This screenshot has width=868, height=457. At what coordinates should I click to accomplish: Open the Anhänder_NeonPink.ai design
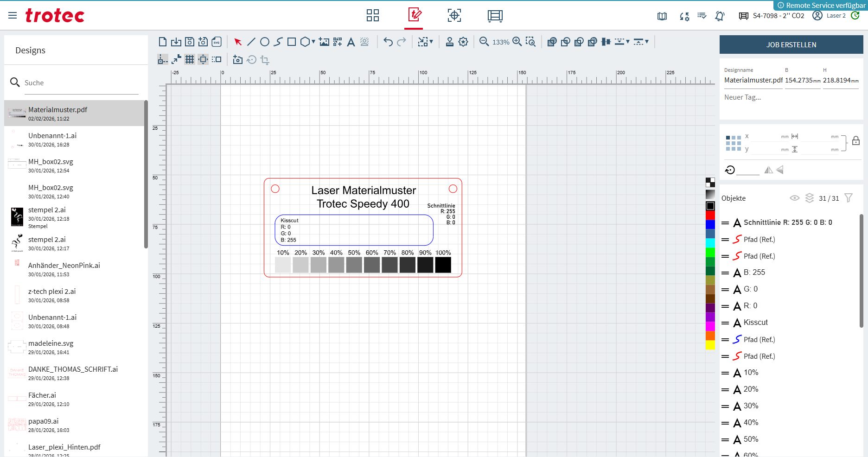click(x=64, y=266)
